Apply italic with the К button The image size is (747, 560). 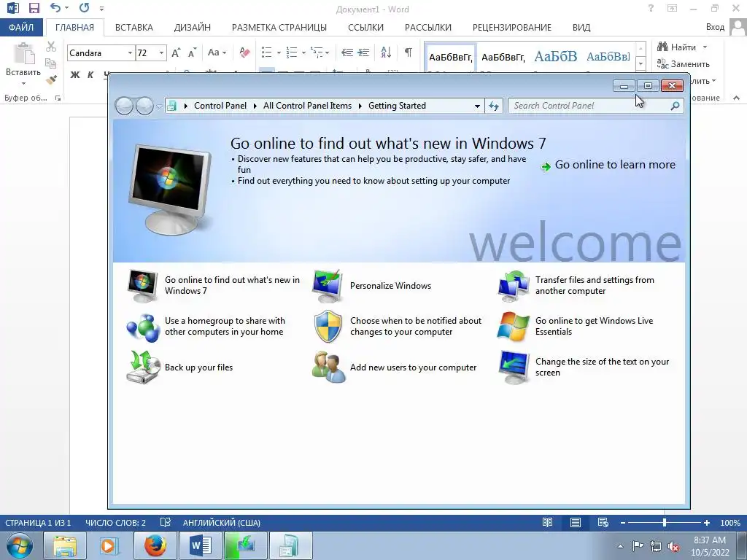tap(90, 75)
